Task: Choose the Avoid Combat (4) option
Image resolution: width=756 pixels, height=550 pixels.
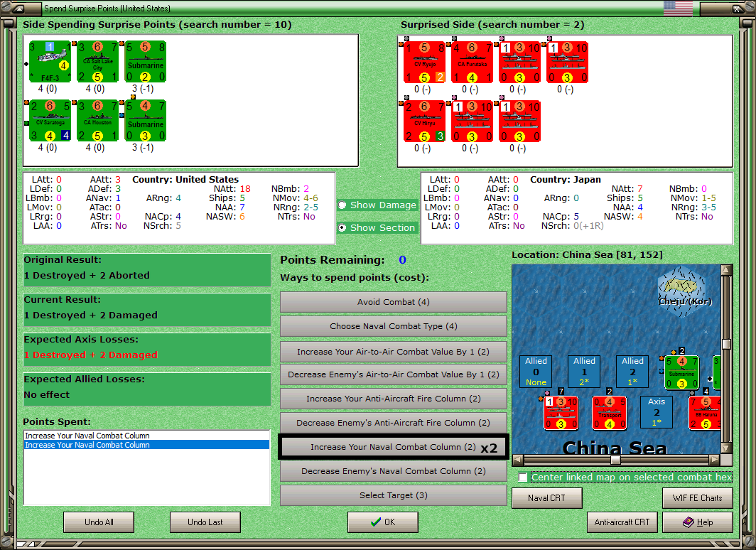Action: pyautogui.click(x=393, y=302)
